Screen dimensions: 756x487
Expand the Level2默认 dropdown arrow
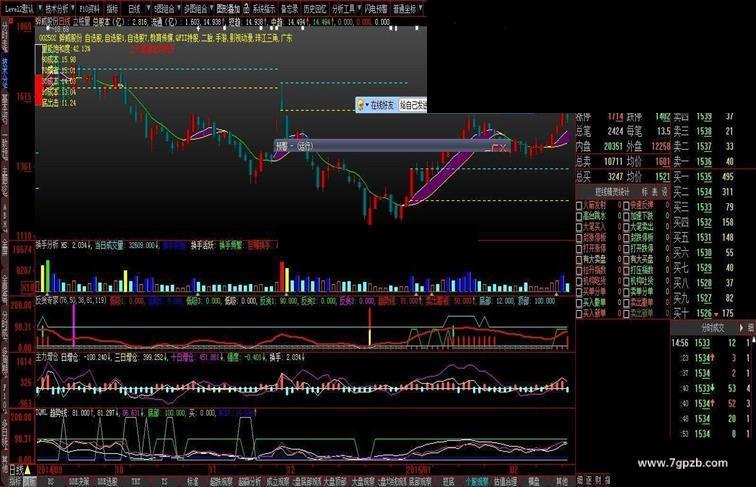(38, 9)
